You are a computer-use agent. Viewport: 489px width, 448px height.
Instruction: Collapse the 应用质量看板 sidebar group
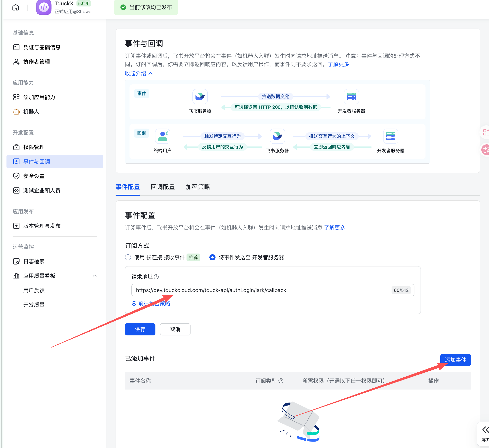95,276
